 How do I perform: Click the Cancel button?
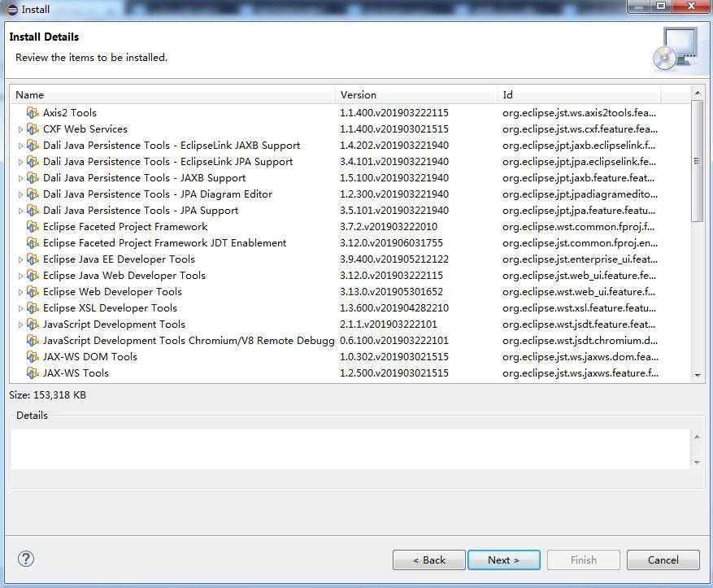pyautogui.click(x=663, y=560)
